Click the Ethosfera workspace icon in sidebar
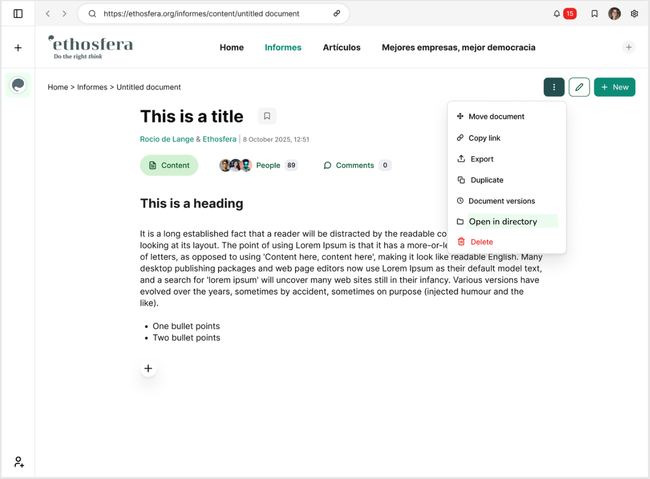This screenshot has height=479, width=650. click(18, 85)
